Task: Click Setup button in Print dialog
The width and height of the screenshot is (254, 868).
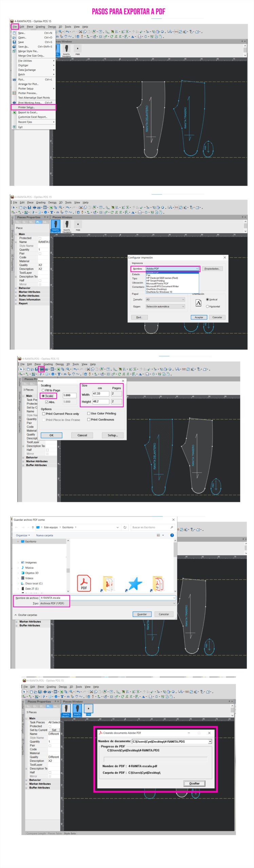Action: tap(113, 435)
